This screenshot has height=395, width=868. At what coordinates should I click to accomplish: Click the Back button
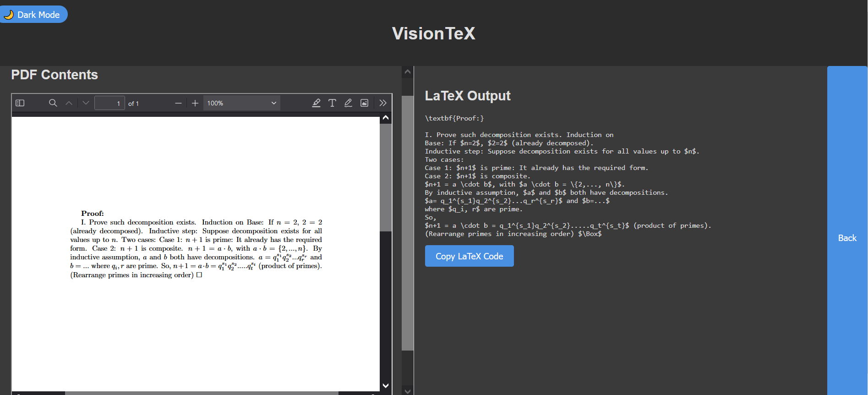[847, 238]
